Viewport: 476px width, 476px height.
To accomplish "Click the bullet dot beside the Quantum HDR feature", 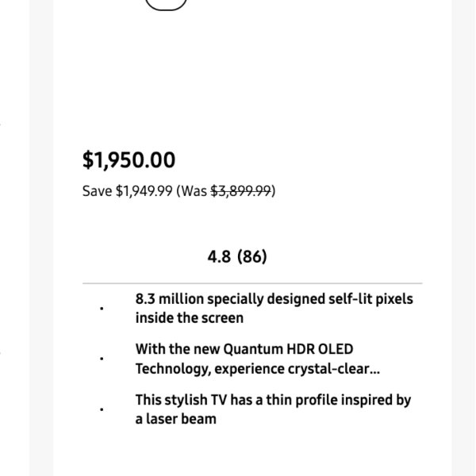I will pos(102,359).
